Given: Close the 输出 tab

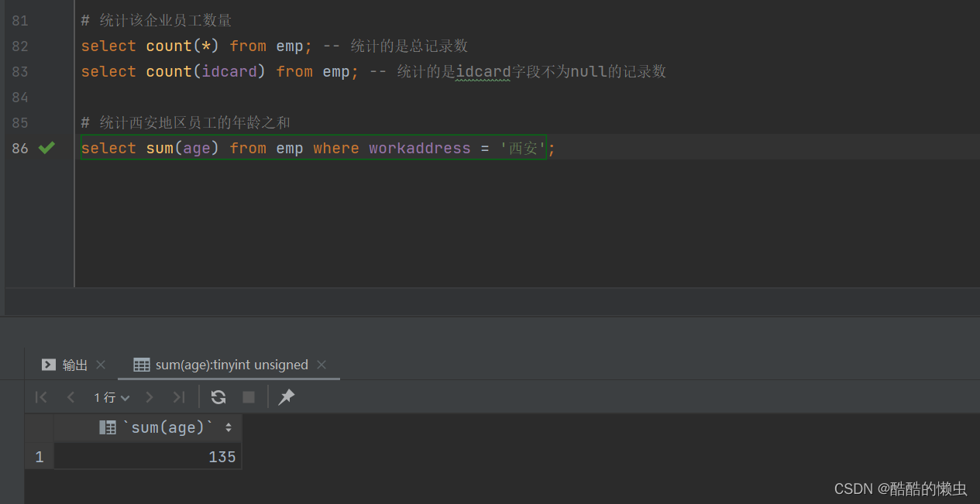Looking at the screenshot, I should point(101,365).
